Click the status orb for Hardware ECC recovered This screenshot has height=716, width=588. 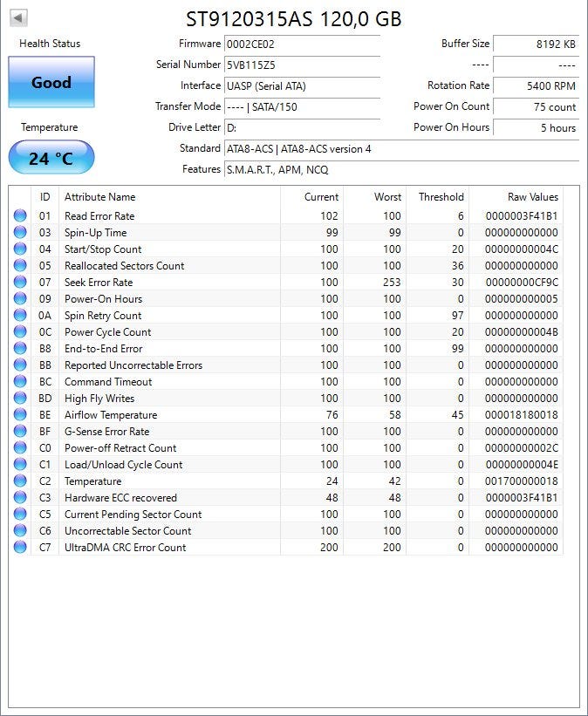(x=20, y=498)
